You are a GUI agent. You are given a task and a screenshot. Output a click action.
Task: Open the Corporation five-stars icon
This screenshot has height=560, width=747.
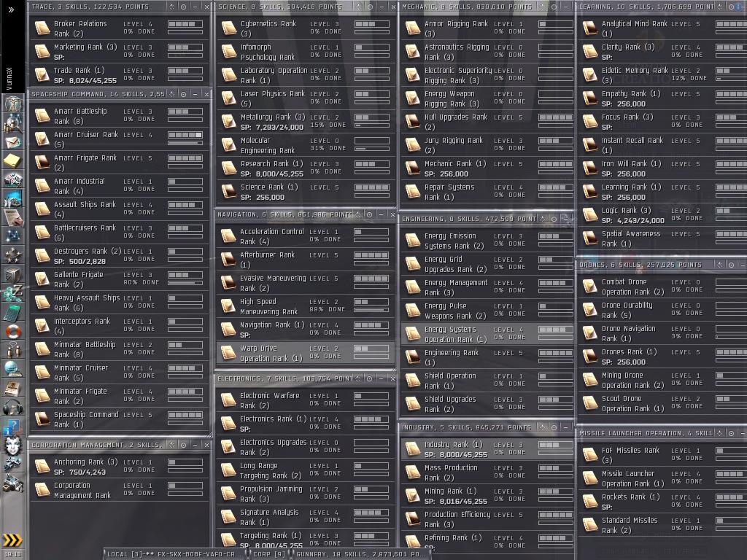[12, 254]
